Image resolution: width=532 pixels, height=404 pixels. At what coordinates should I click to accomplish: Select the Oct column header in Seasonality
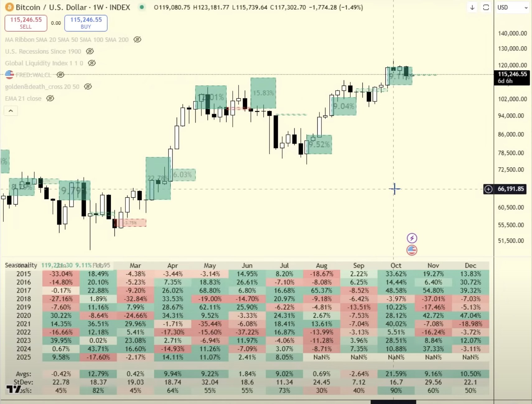[x=396, y=265]
